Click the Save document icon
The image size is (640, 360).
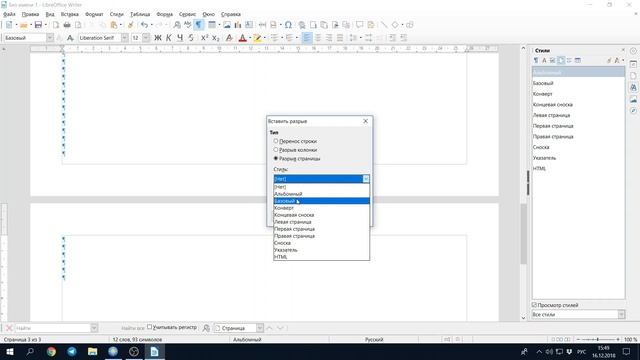tap(38, 25)
